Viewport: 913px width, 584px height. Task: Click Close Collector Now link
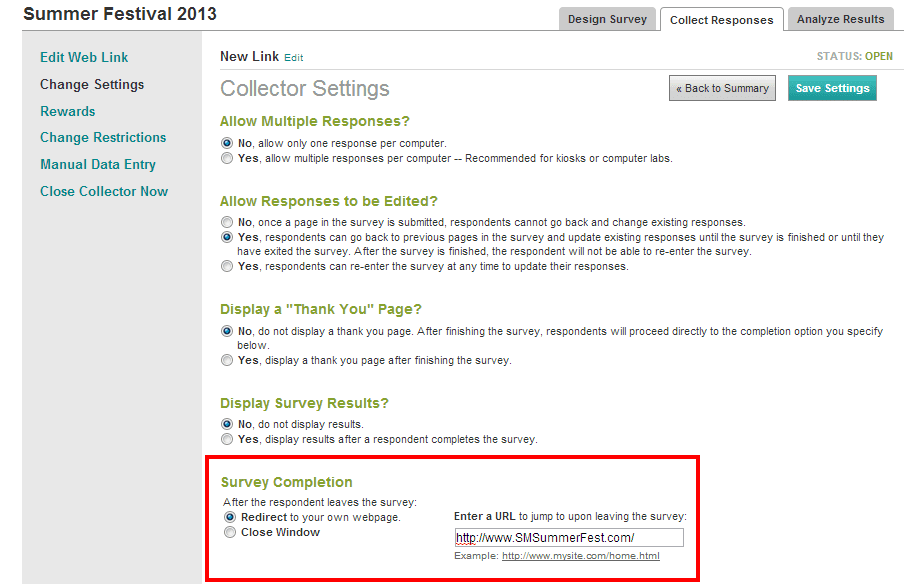104,192
